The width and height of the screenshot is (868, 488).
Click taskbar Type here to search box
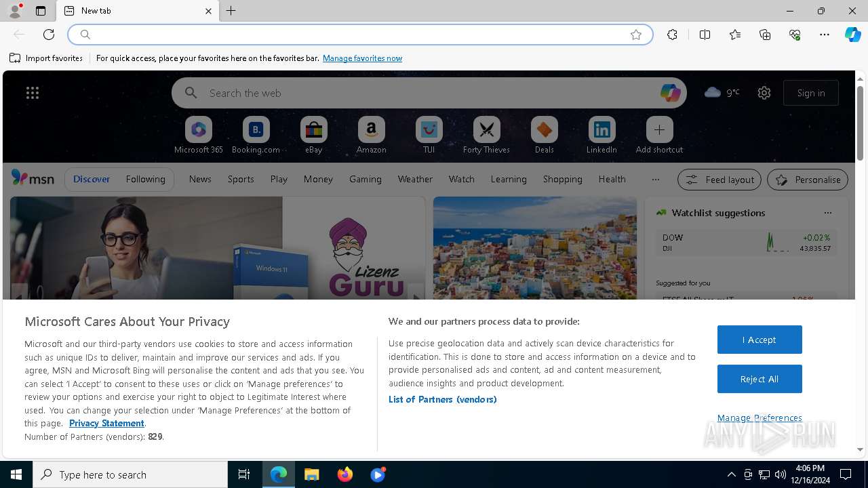tap(130, 474)
